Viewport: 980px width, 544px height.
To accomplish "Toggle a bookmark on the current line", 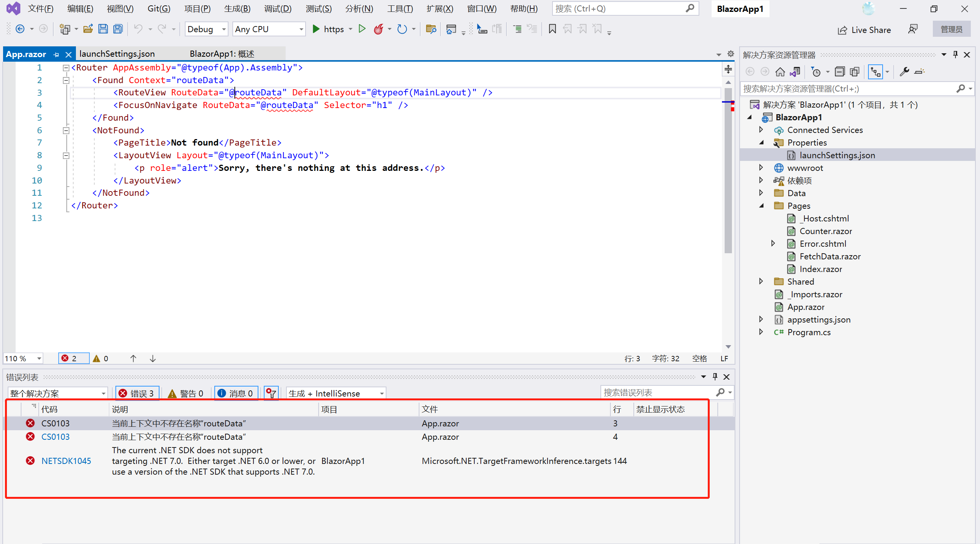I will (552, 29).
